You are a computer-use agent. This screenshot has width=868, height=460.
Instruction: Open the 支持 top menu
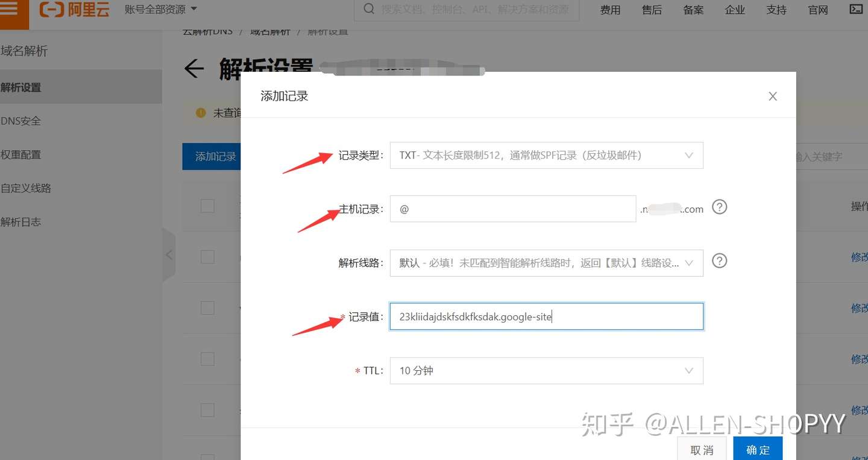[x=776, y=10]
